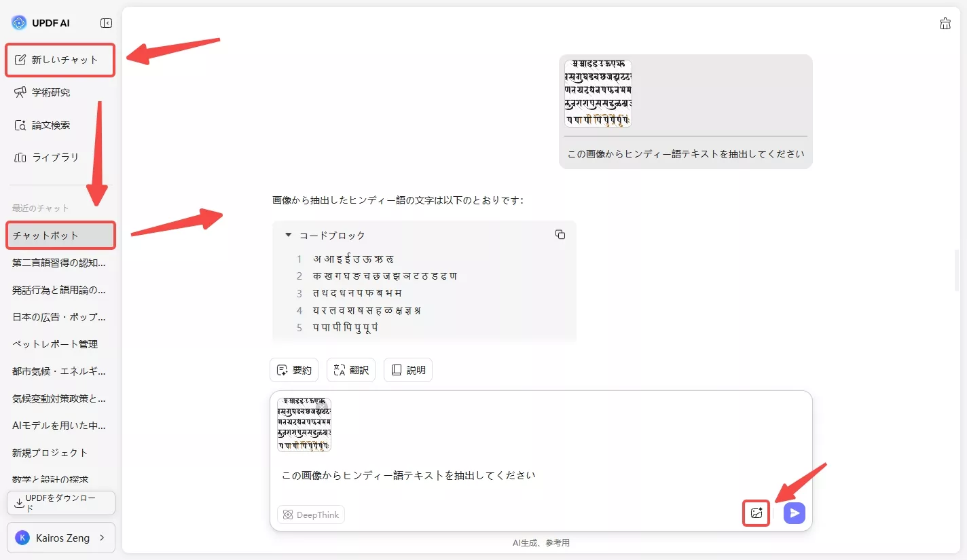Start a 新しいチャット with the pencil icon
The height and width of the screenshot is (560, 967).
pyautogui.click(x=60, y=60)
